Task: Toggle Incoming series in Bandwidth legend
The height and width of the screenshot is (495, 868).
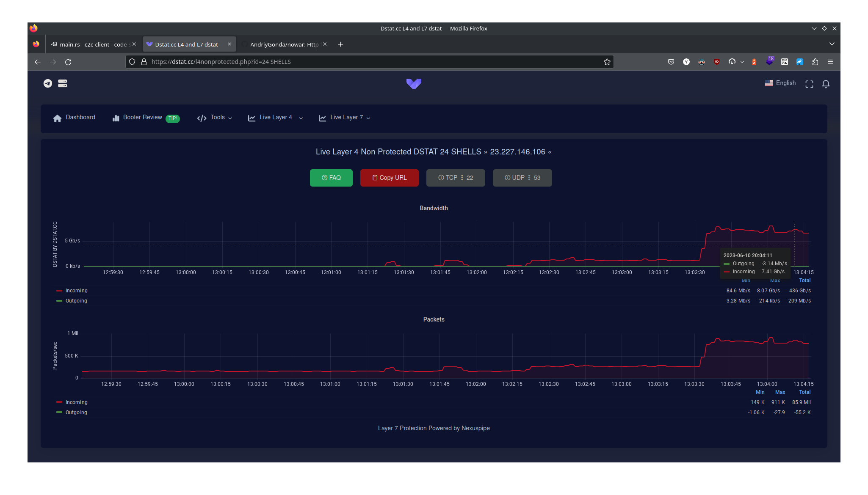Action: pyautogui.click(x=76, y=291)
